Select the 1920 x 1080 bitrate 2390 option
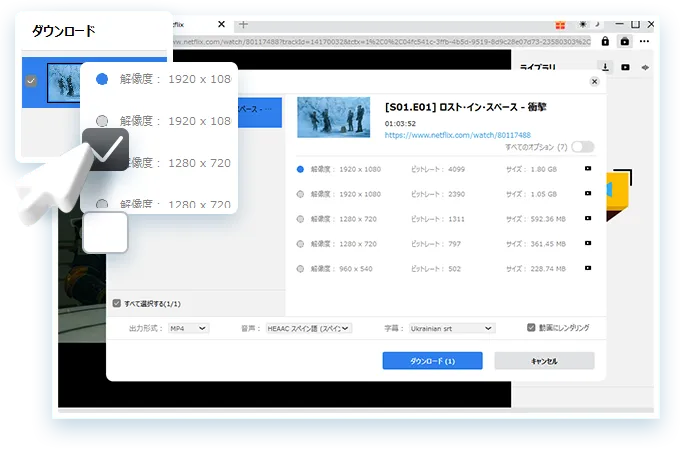Viewport: 684px width, 449px height. click(300, 194)
